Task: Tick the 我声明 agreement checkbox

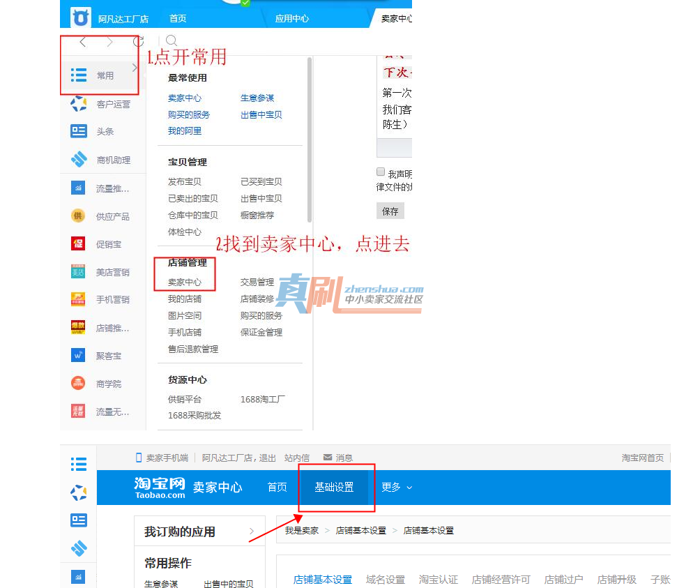Action: [x=381, y=172]
